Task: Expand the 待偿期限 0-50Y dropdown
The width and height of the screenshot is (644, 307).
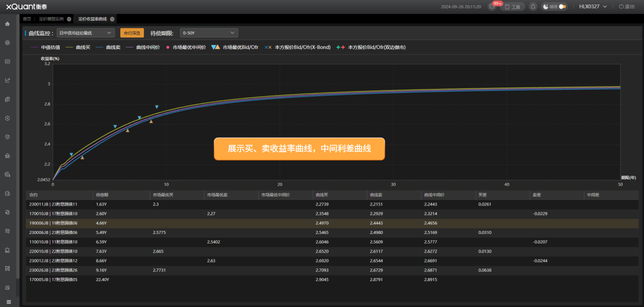Action: [208, 33]
